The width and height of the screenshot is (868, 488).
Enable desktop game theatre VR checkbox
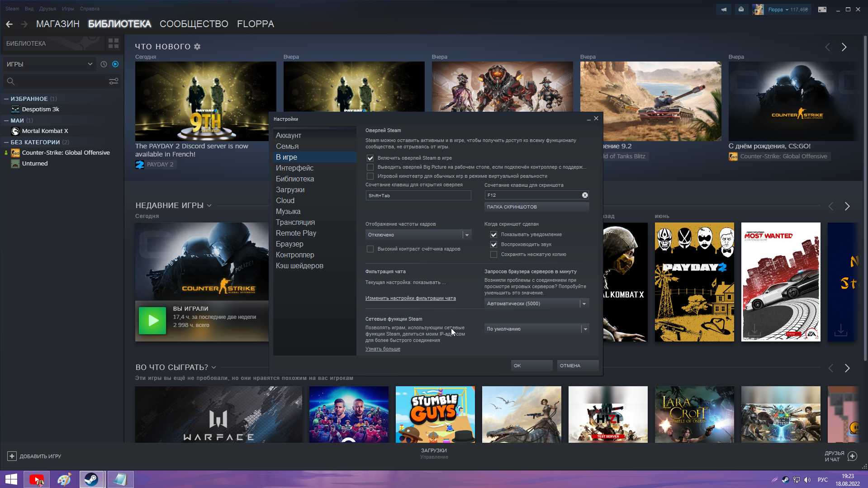370,176
